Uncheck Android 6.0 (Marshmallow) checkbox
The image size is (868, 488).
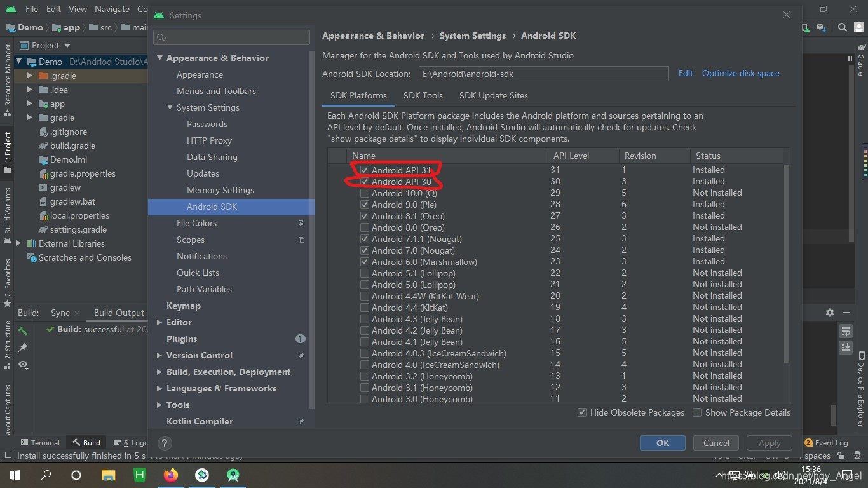(365, 262)
